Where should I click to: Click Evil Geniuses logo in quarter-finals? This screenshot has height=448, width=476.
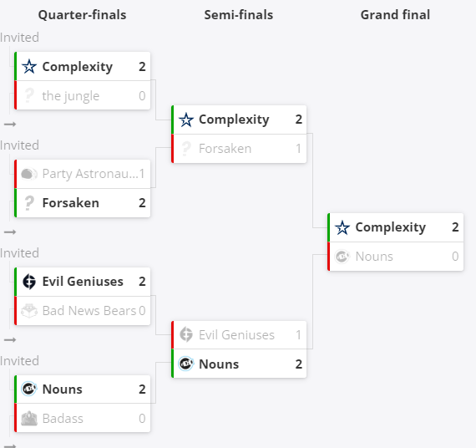tap(29, 282)
